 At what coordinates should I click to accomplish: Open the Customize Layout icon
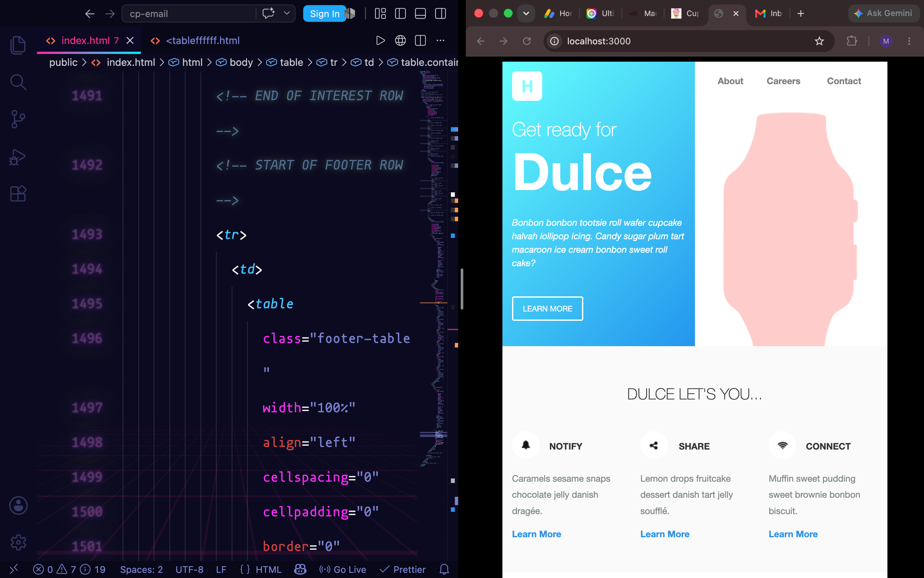tap(380, 14)
